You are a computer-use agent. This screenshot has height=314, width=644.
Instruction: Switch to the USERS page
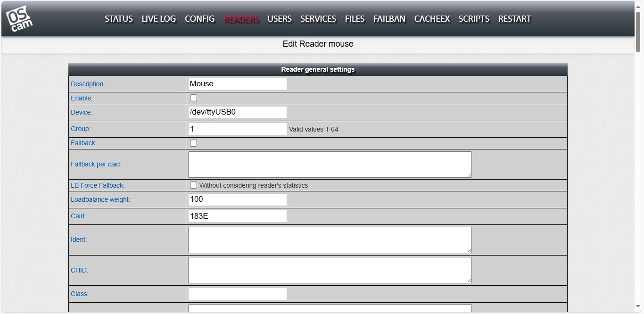280,19
